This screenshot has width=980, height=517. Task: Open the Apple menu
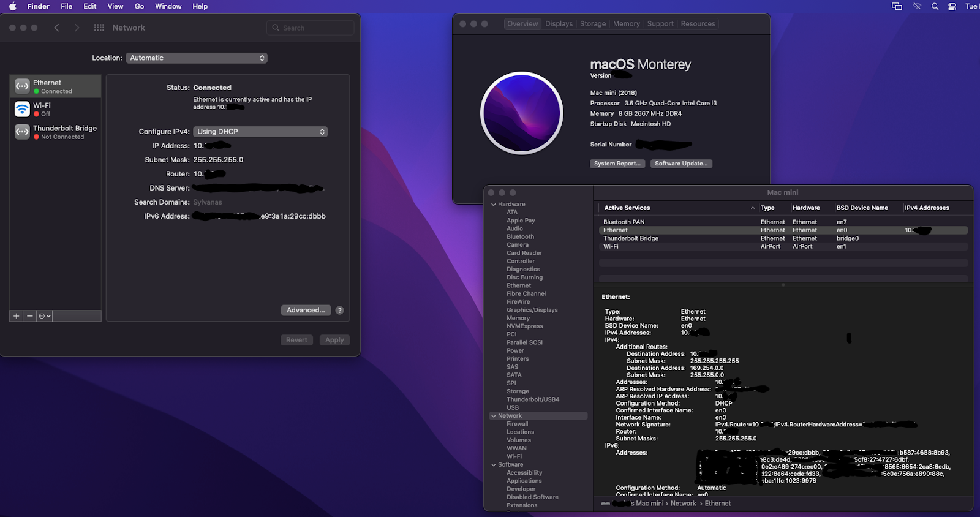point(12,6)
